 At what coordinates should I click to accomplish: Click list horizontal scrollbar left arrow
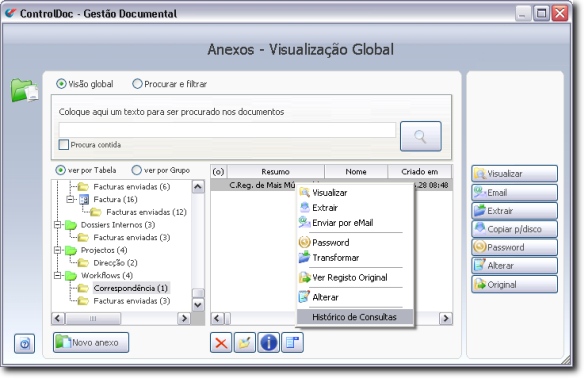(x=218, y=319)
